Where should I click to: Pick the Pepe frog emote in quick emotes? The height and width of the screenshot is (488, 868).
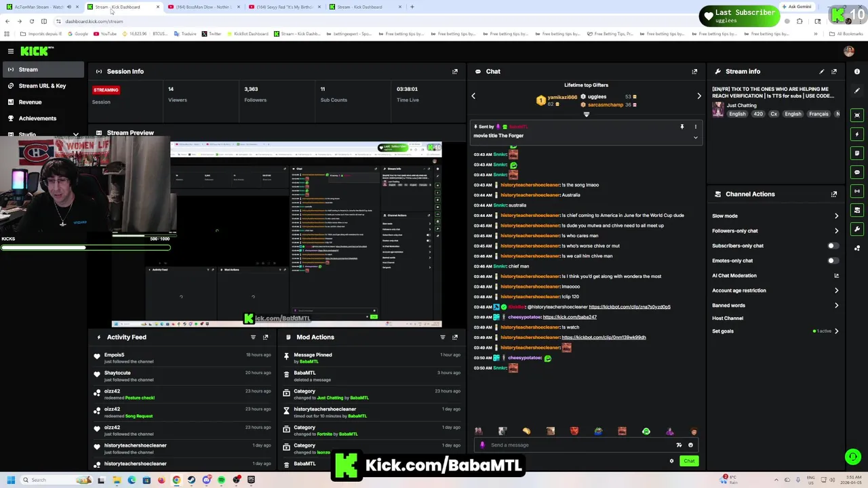(x=598, y=431)
